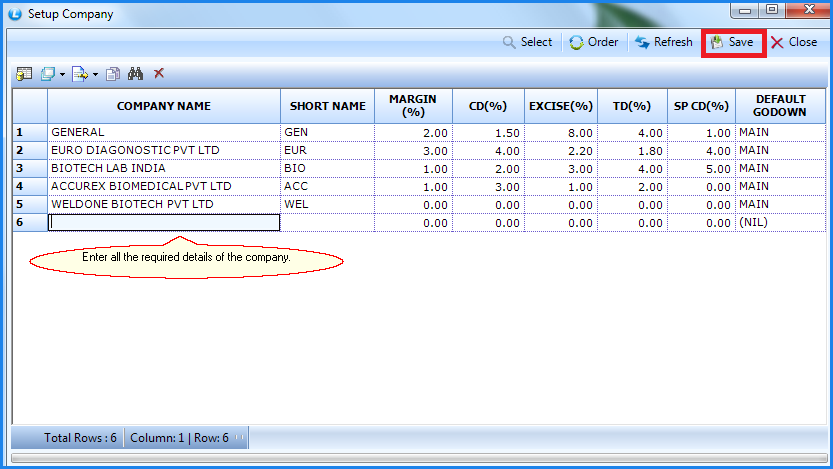Screen dimensions: 833x469
Task: Click the TD(%) column header
Action: pyautogui.click(x=632, y=106)
